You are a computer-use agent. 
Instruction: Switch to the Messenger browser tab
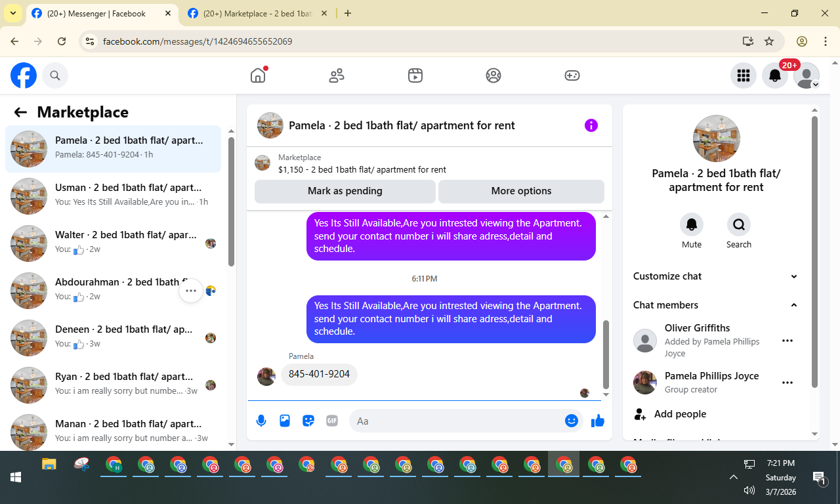coord(103,14)
